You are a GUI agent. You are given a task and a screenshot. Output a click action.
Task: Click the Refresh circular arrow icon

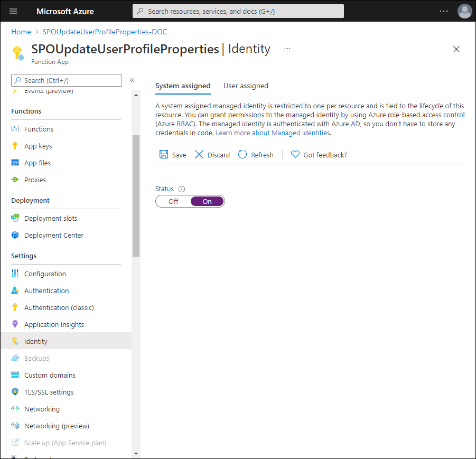242,155
